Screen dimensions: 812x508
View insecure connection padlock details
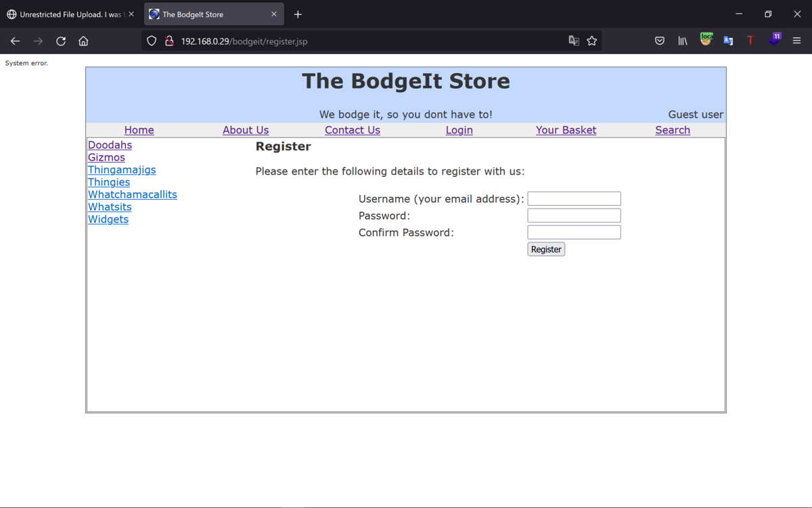[x=169, y=41]
